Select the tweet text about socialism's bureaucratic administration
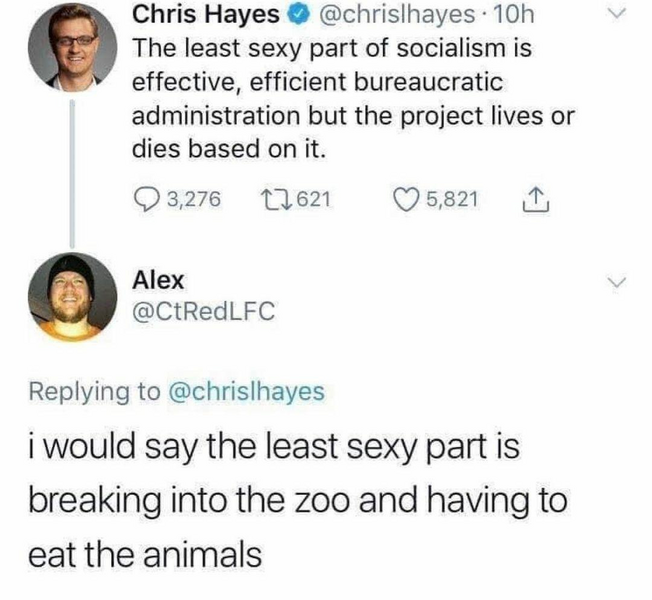This screenshot has height=600, width=652. (353, 98)
